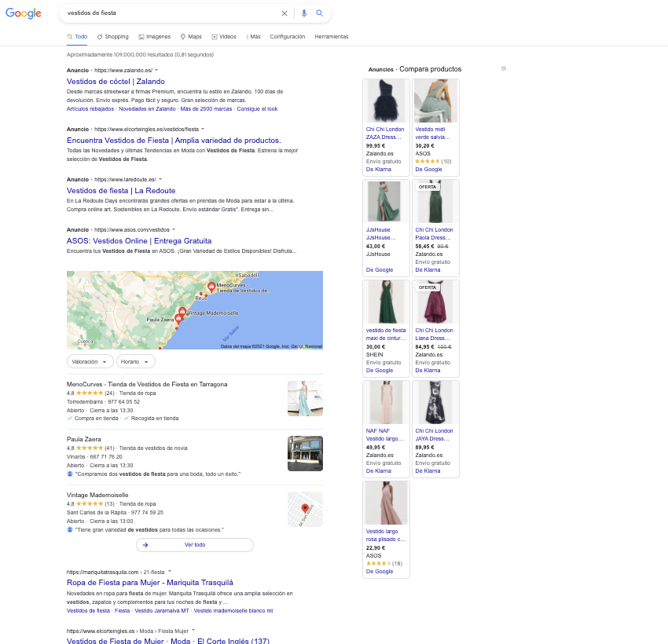Expand the laredoute ad URL dropdown arrow

(160, 179)
